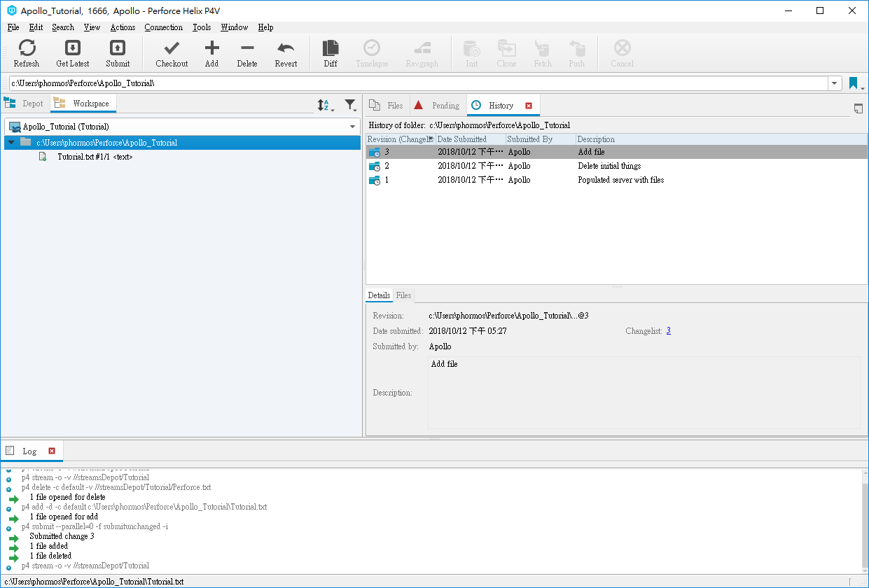Collapse the Apollo_Tutorial folder in the tree

pyautogui.click(x=11, y=143)
